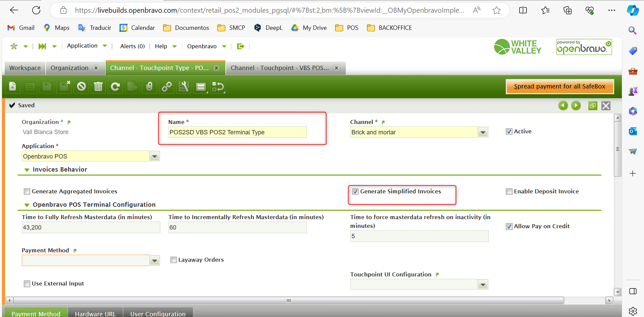Open the Hardware URL tab
This screenshot has width=644, height=317.
click(95, 314)
